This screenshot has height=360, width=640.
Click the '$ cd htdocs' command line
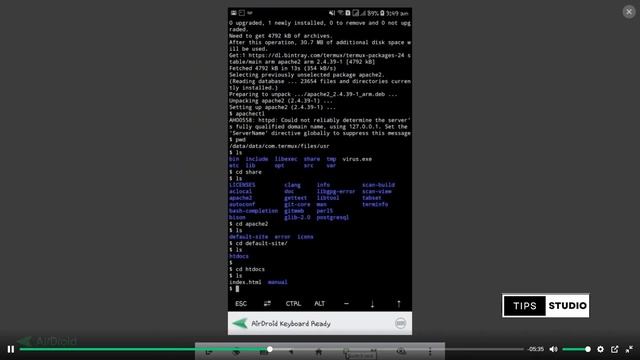point(247,269)
